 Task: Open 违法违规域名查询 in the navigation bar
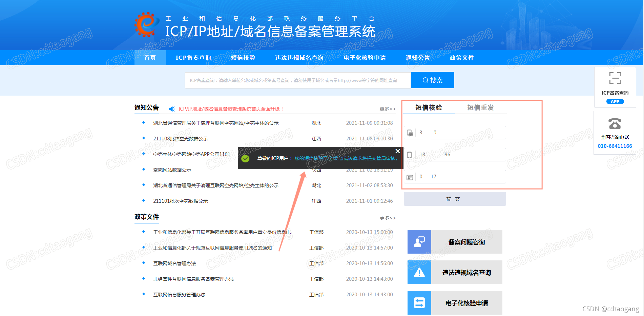(299, 58)
